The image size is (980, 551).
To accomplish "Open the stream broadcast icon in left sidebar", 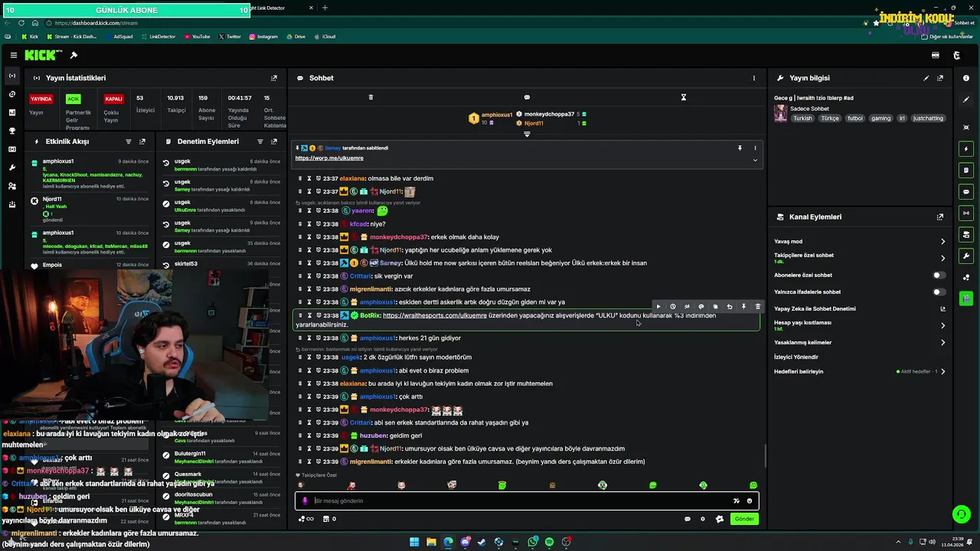I will pyautogui.click(x=11, y=76).
